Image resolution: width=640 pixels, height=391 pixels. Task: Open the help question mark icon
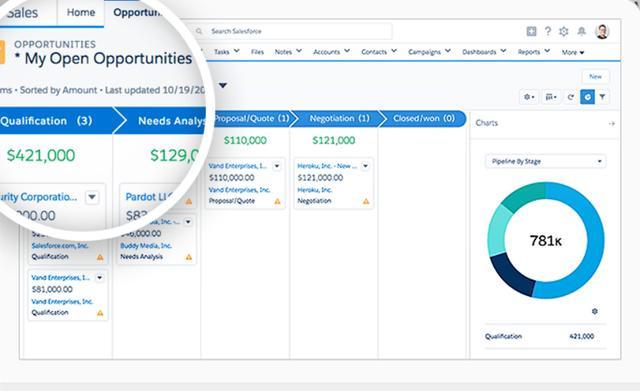pos(548,31)
